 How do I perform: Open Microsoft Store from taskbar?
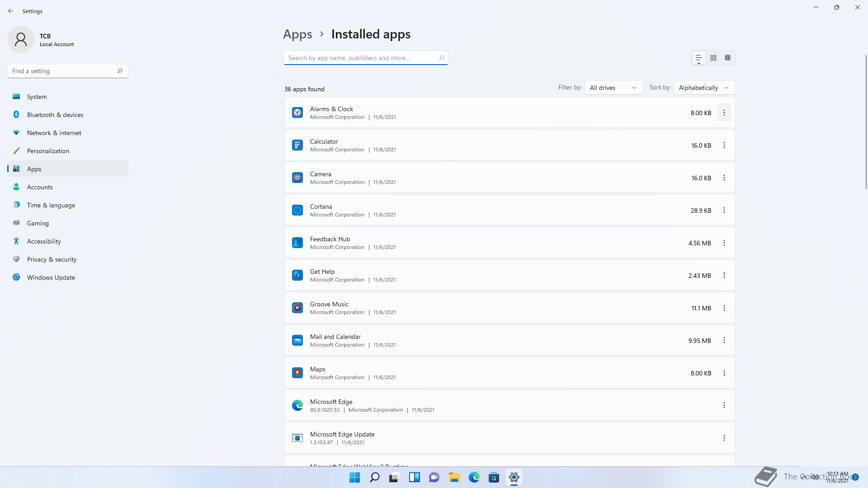[494, 477]
